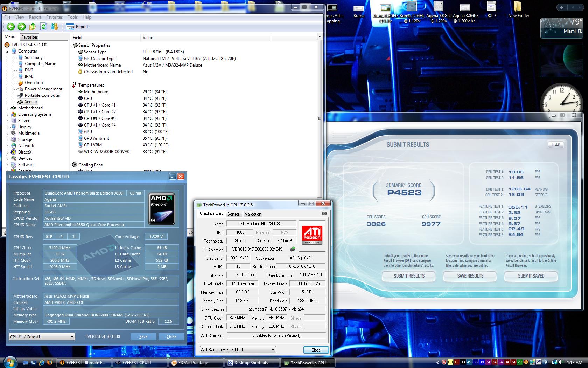
Task: Refresh the EVEREST page
Action: tap(43, 27)
